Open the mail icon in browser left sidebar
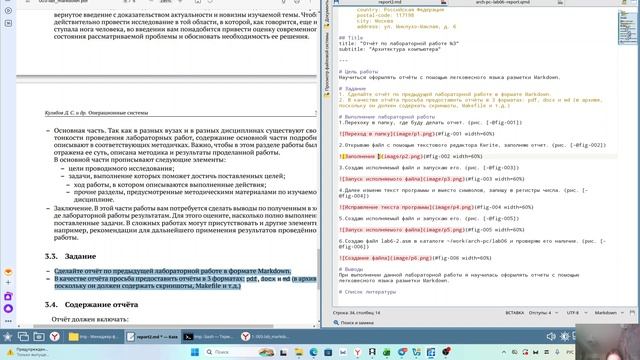This screenshot has height=360, width=640. pos(8,23)
